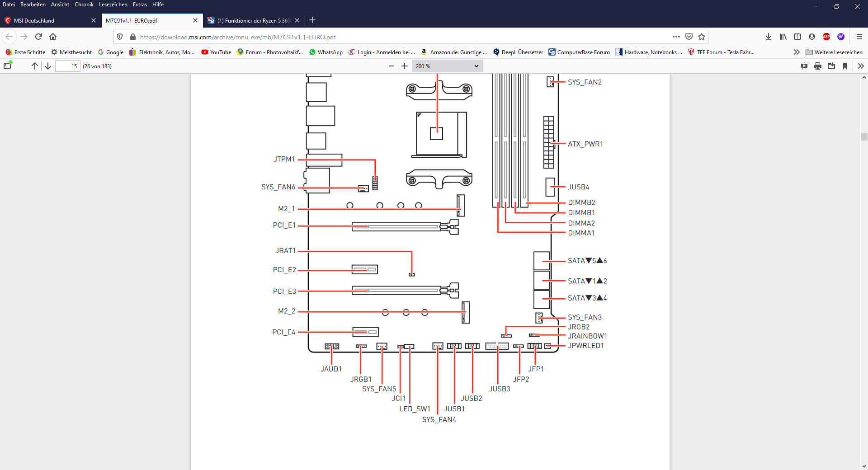Open a new tab with plus
Viewport: 868px width, 470px height.
[312, 20]
